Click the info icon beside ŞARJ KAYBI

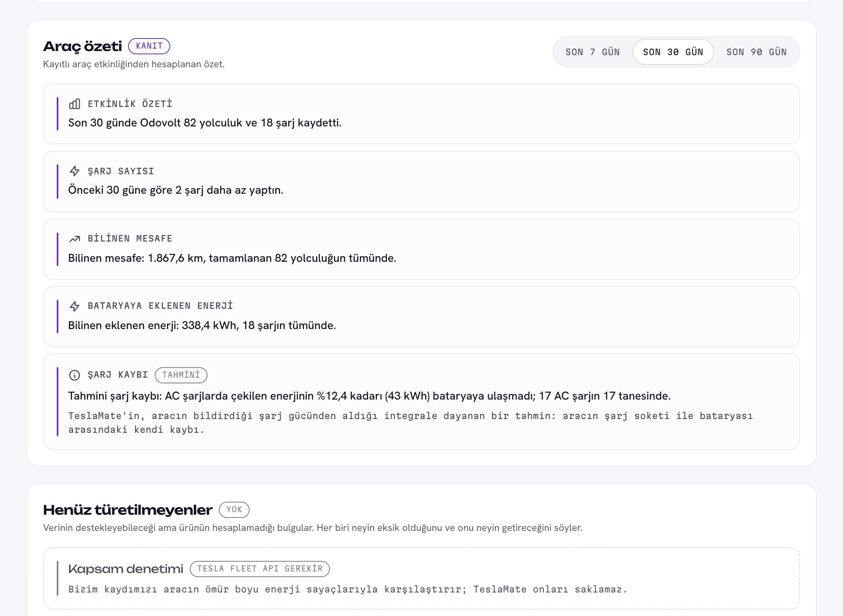click(75, 375)
